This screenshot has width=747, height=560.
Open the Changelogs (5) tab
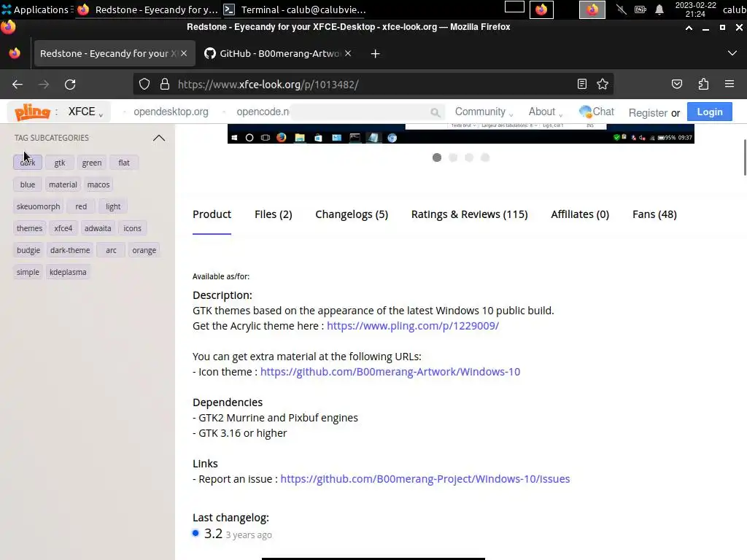[x=352, y=215]
